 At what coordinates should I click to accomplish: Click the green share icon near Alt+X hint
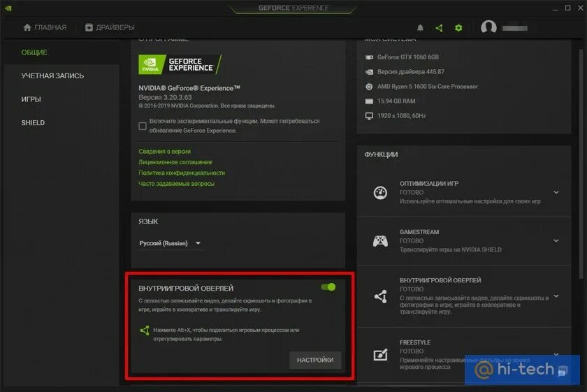click(x=145, y=331)
